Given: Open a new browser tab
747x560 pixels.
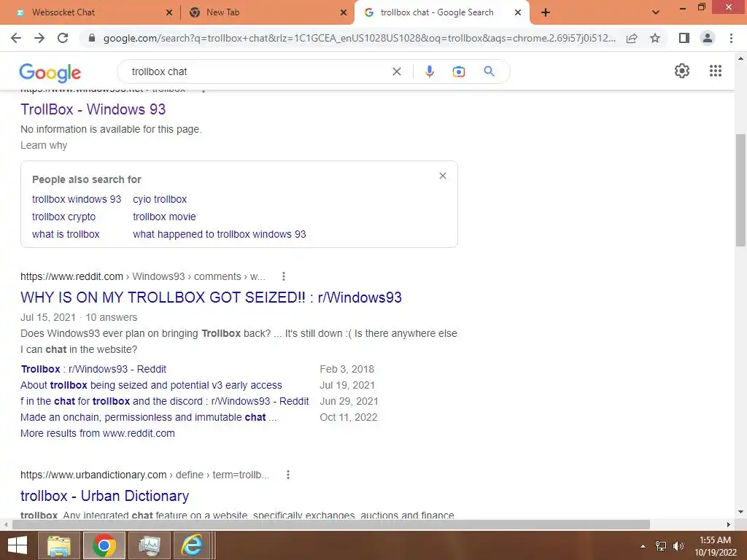Looking at the screenshot, I should pos(546,12).
